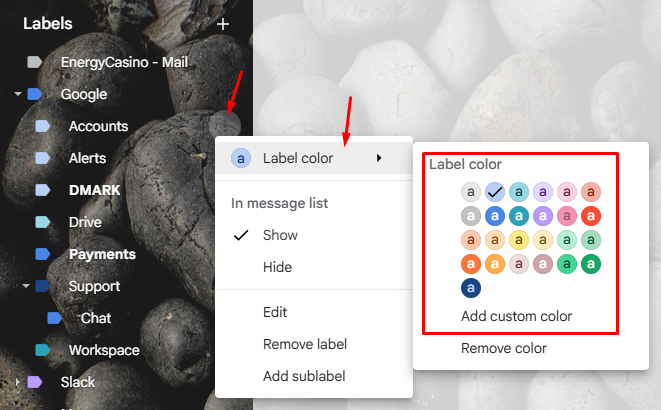This screenshot has width=661, height=410.
Task: Open the Drive sublabel
Action: tap(85, 222)
